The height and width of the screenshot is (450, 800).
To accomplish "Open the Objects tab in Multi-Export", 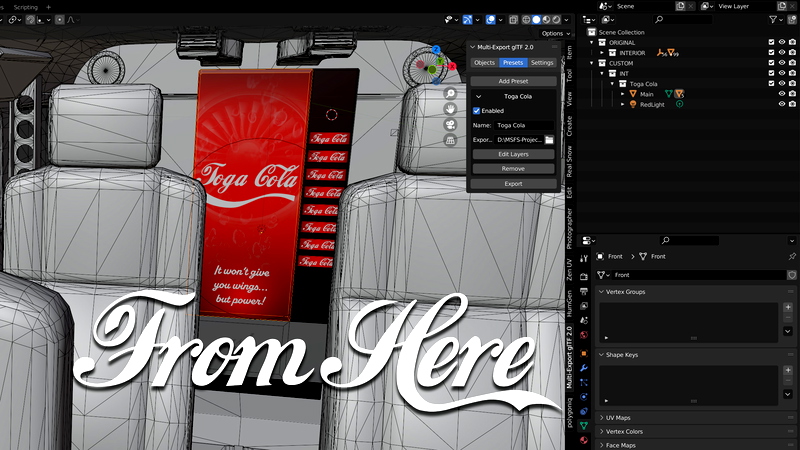I will pos(484,62).
